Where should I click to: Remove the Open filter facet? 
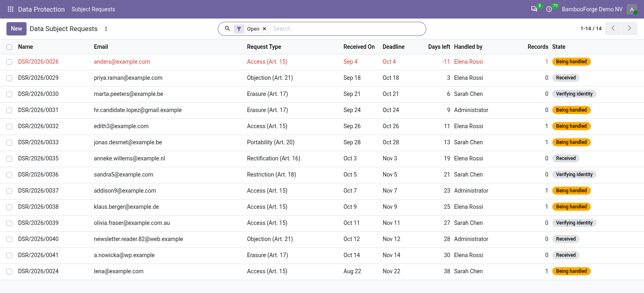coord(264,29)
